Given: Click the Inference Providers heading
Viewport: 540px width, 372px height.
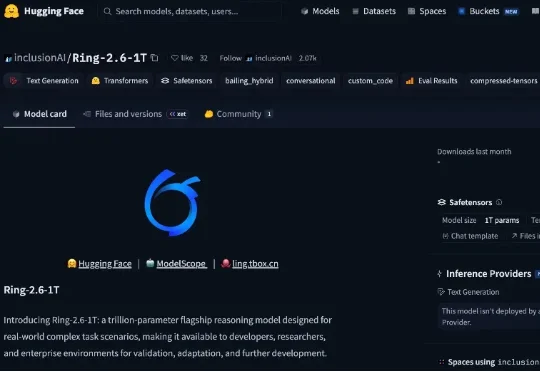Looking at the screenshot, I should pos(489,274).
